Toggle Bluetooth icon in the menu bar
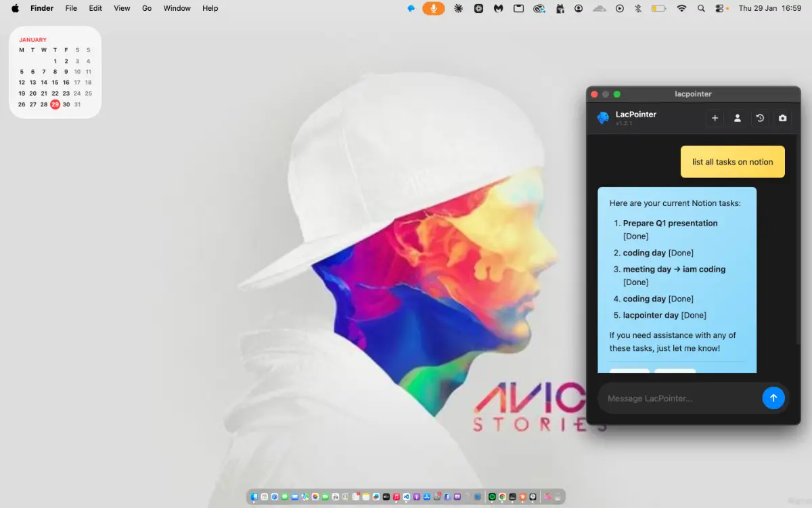Screen dimensions: 812x508 coord(637,8)
